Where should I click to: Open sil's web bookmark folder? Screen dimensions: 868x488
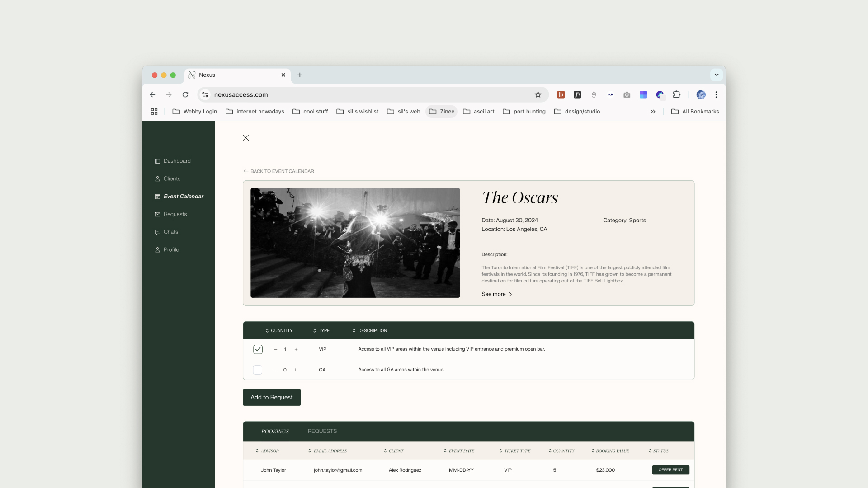tap(404, 112)
